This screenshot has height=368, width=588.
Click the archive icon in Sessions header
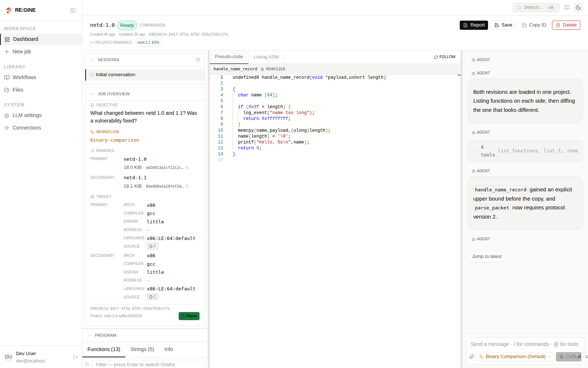pyautogui.click(x=198, y=60)
